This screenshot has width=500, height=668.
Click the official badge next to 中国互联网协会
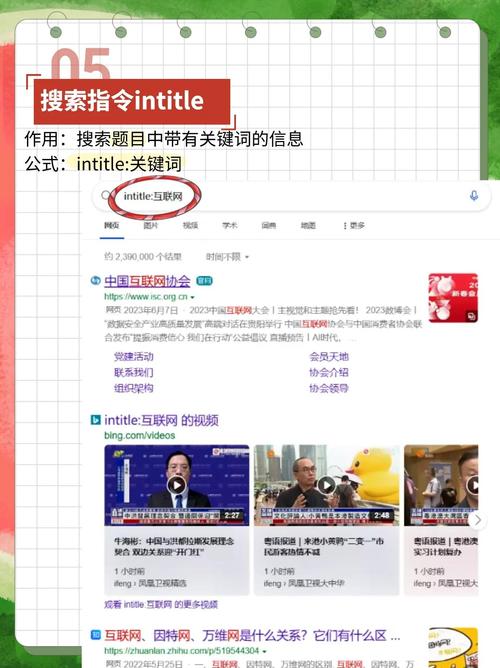pos(204,281)
